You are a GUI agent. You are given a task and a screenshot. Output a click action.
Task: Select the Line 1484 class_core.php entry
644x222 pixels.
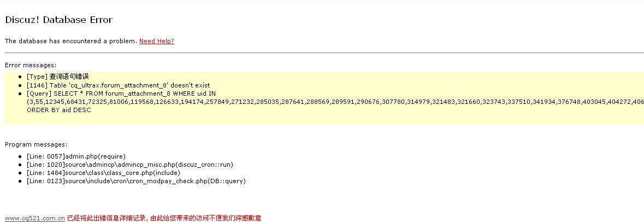(103, 173)
